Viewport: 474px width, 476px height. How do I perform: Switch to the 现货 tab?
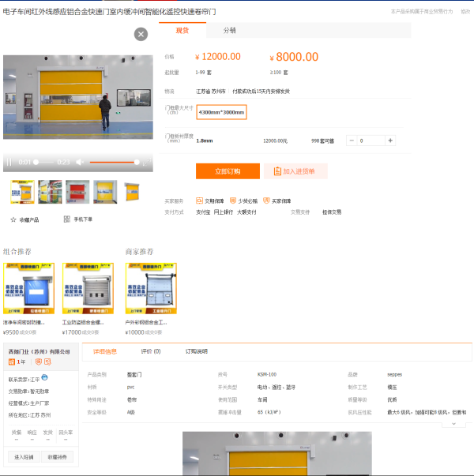(x=182, y=30)
